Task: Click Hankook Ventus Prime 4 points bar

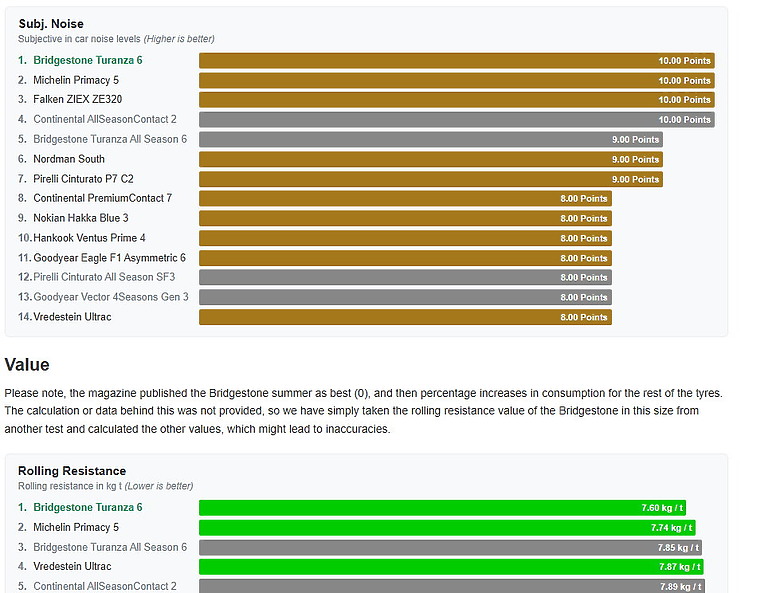Action: click(x=405, y=238)
